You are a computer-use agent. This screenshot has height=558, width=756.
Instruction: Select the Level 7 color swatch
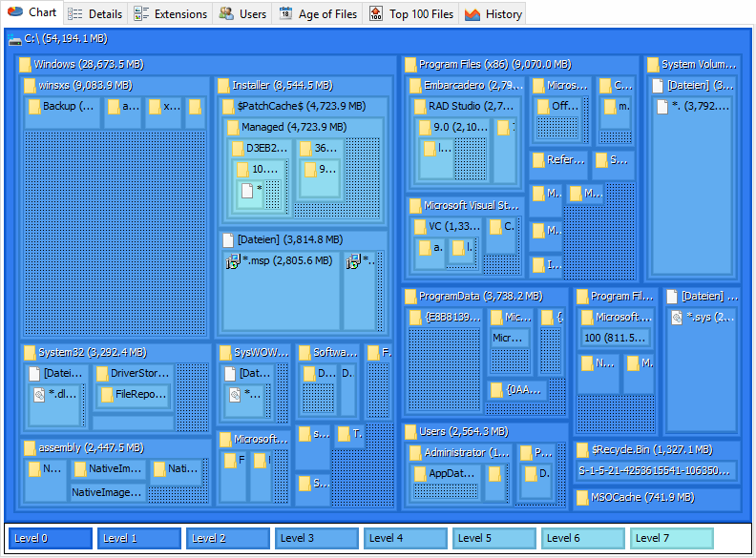[x=671, y=538]
